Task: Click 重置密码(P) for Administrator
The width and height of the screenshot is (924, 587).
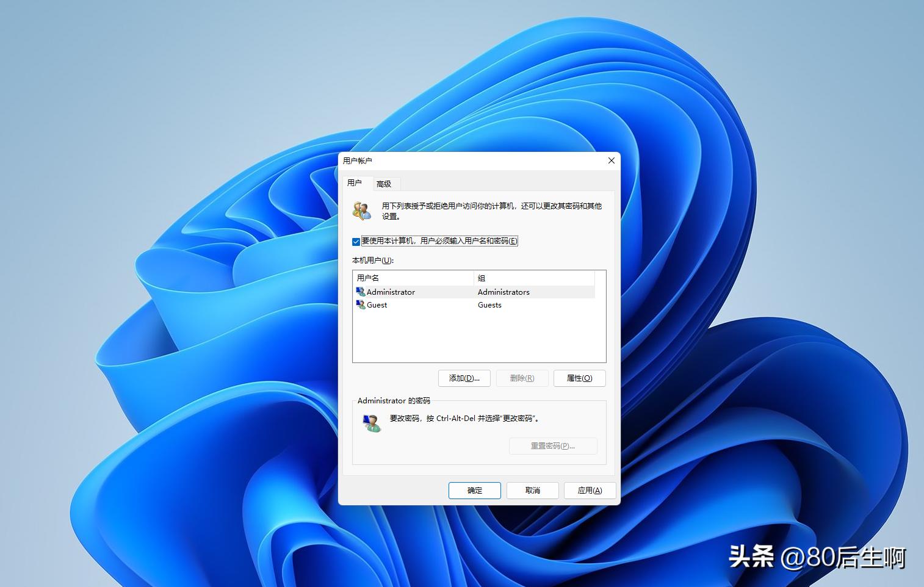Action: tap(552, 445)
